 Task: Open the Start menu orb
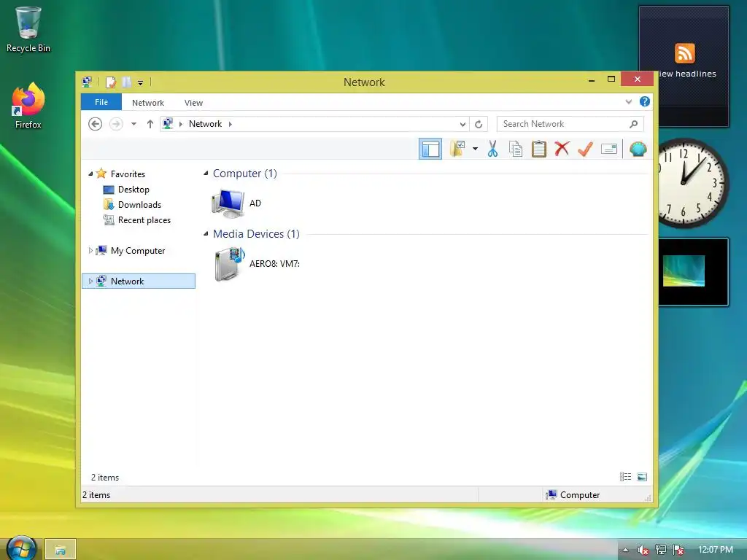click(21, 548)
